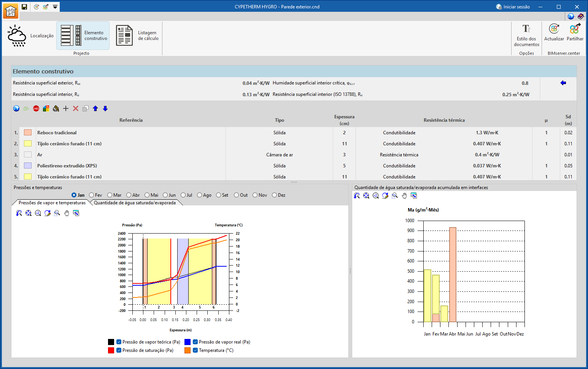Click the save disk icon in title bar

[x=24, y=7]
